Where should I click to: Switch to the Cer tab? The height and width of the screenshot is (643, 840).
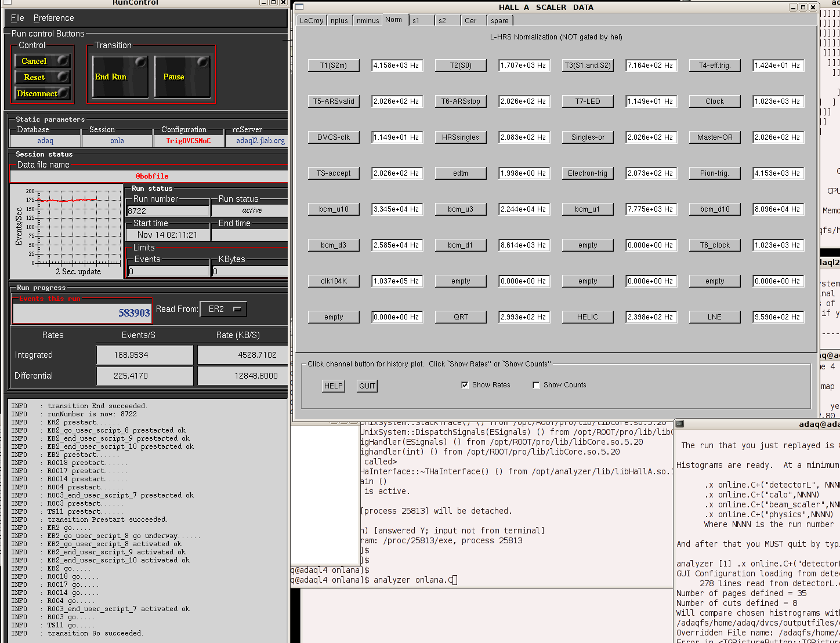click(473, 20)
